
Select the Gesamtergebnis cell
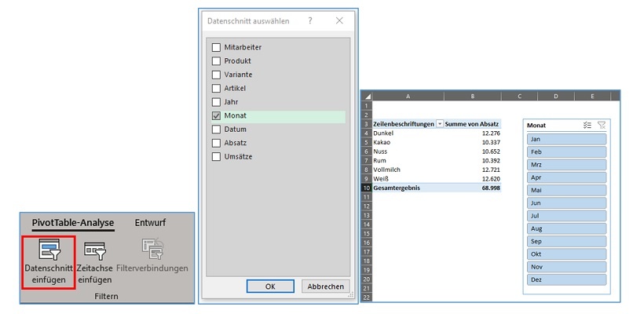(x=403, y=188)
